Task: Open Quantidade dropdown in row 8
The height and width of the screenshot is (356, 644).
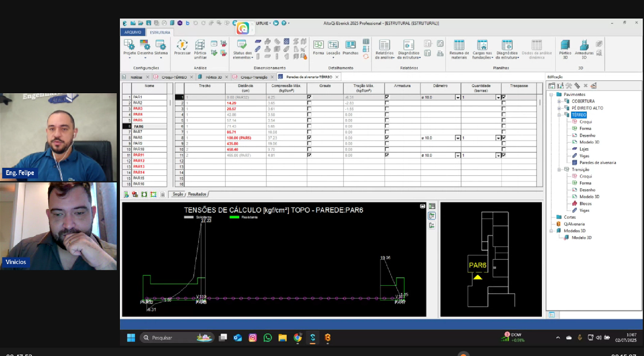Action: click(x=498, y=138)
